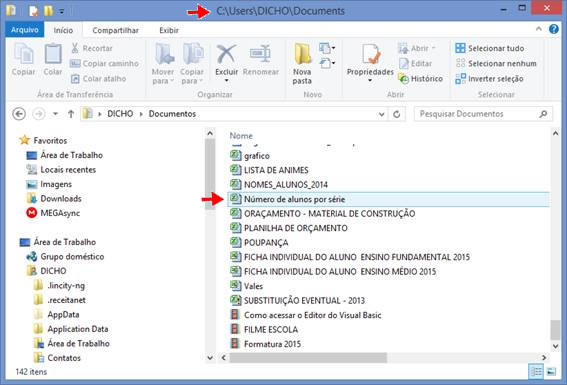
Task: Switch to large icons view
Action: [551, 371]
